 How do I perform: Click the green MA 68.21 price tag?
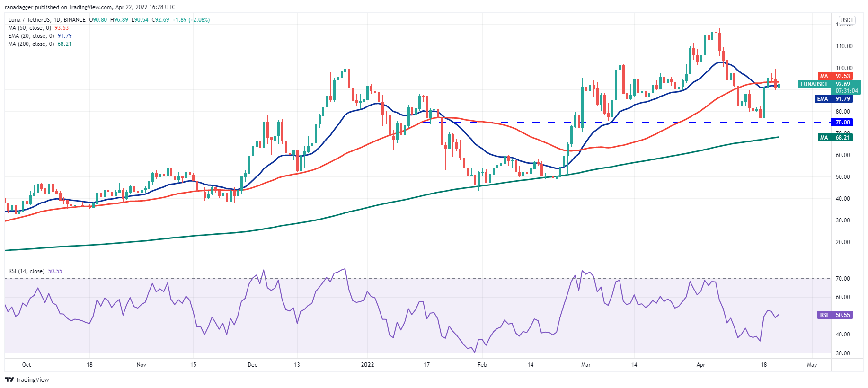(836, 138)
